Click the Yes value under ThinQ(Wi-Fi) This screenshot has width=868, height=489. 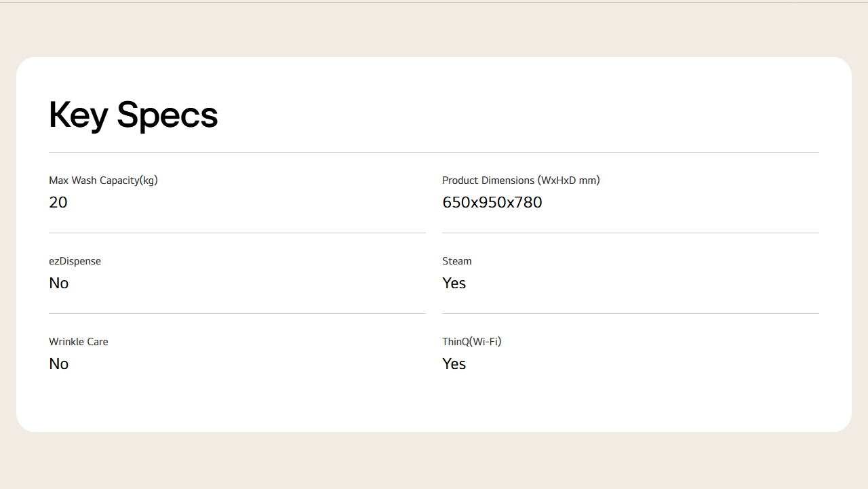coord(454,364)
